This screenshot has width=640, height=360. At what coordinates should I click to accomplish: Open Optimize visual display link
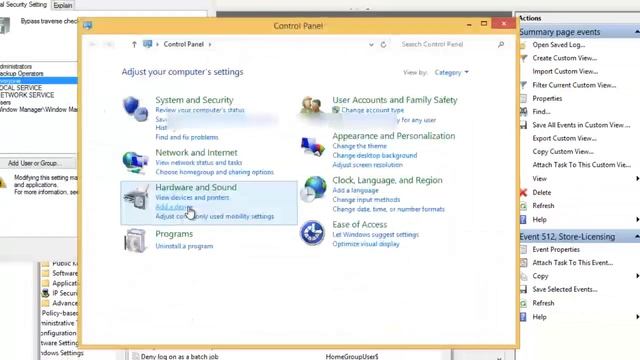(x=366, y=244)
